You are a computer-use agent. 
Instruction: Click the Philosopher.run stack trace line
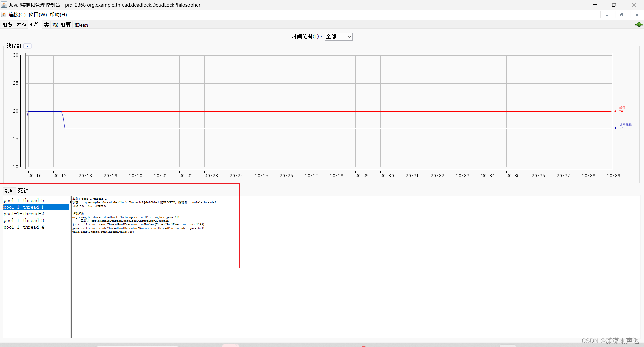[126, 217]
